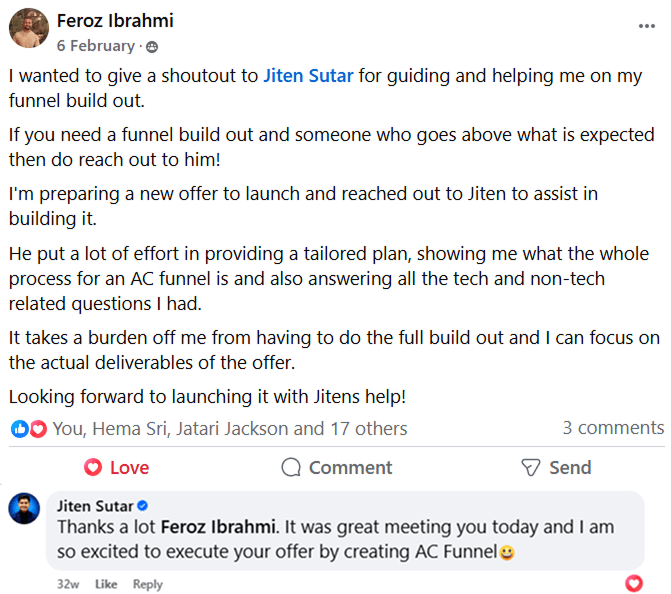The height and width of the screenshot is (594, 671).
Task: Click the globe audience privacy icon
Action: pyautogui.click(x=152, y=46)
